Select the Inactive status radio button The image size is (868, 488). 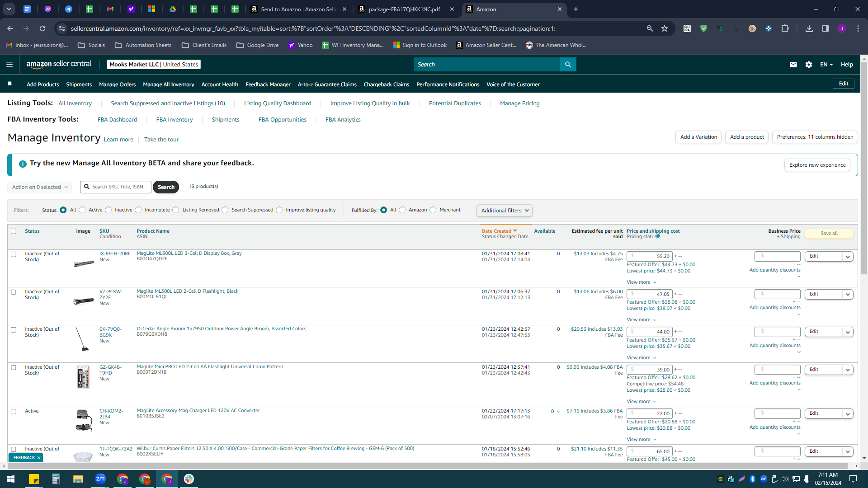click(108, 210)
